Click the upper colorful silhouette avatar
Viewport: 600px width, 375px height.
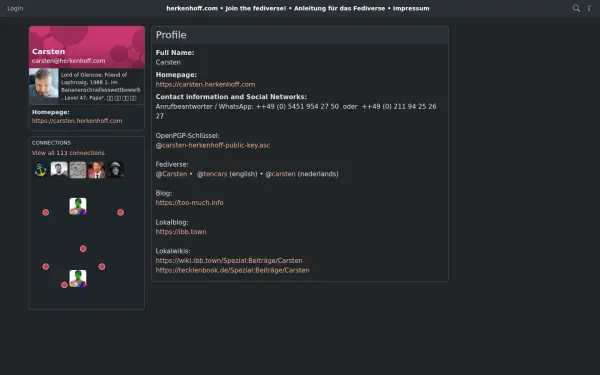[x=78, y=206]
